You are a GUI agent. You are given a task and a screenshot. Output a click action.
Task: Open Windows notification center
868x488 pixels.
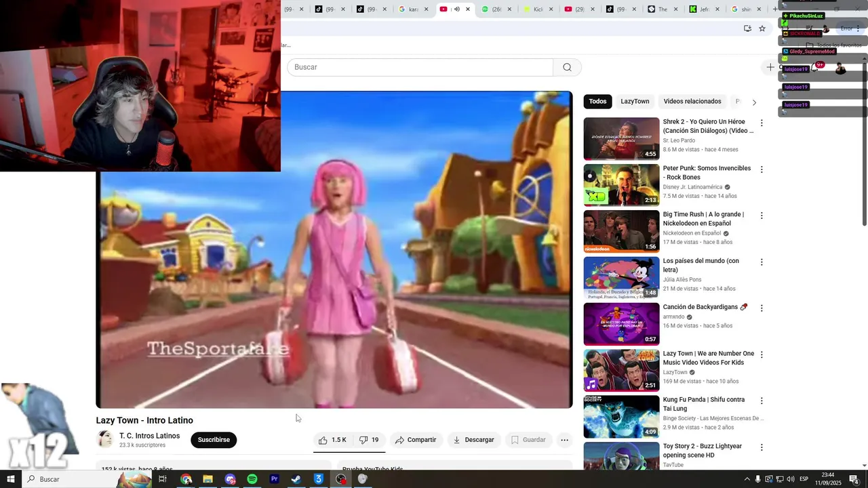(854, 479)
